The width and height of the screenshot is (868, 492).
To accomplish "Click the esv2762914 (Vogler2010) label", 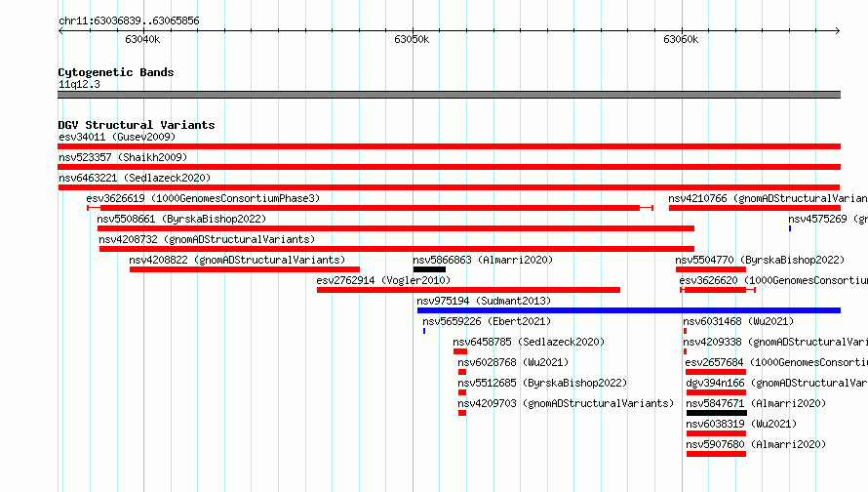I will pyautogui.click(x=383, y=280).
